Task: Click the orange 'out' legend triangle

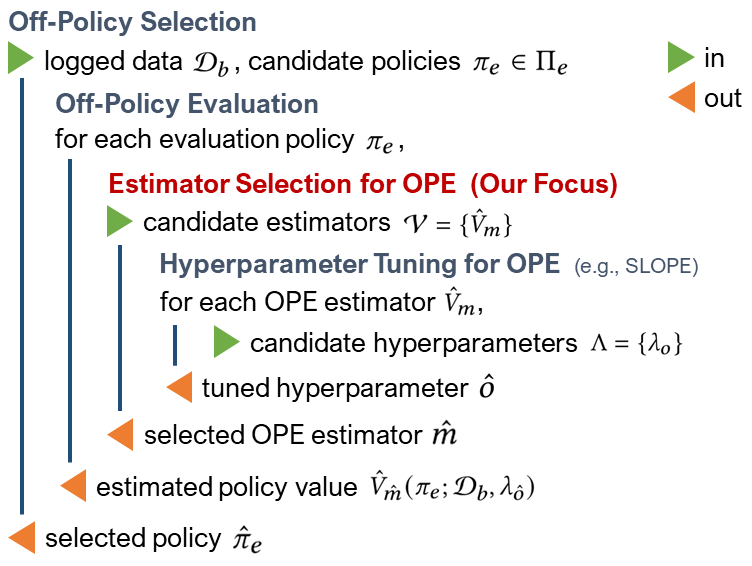Action: coord(682,97)
